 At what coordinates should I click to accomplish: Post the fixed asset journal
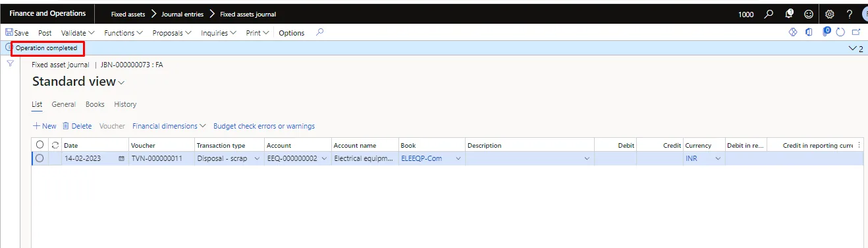[45, 32]
